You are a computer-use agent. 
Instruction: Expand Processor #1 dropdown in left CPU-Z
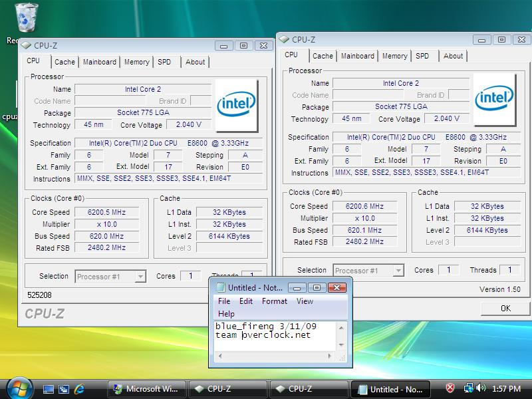140,277
